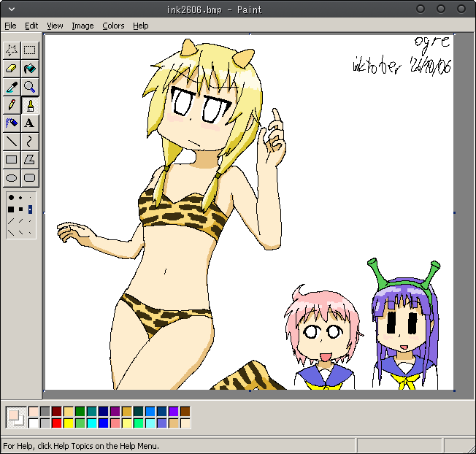Open the title bar window menu arrow

(12, 9)
